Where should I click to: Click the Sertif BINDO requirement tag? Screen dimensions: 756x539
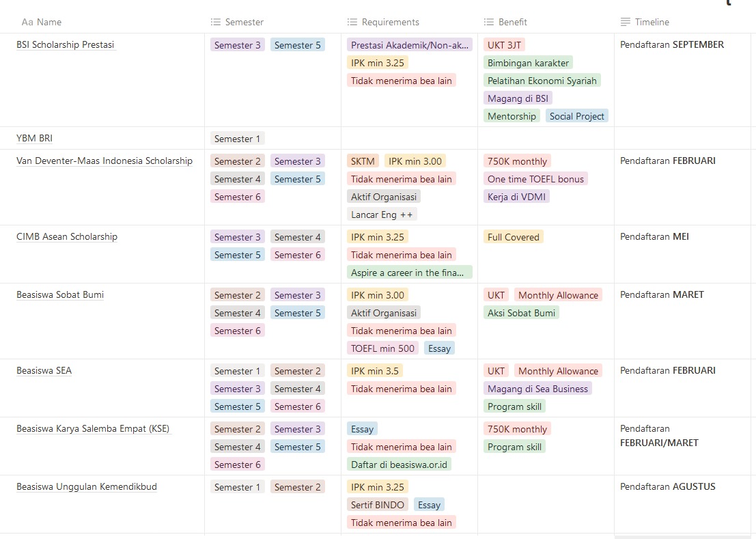point(378,505)
